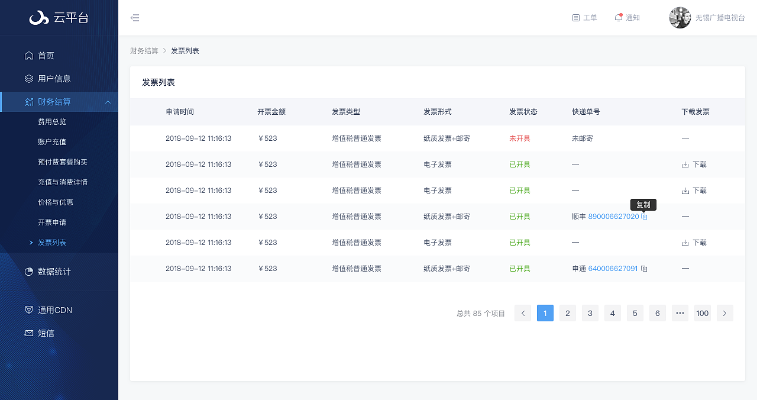Click the copy icon beside tracking number 640006627091
Viewport: 757px width, 400px height.
(645, 268)
